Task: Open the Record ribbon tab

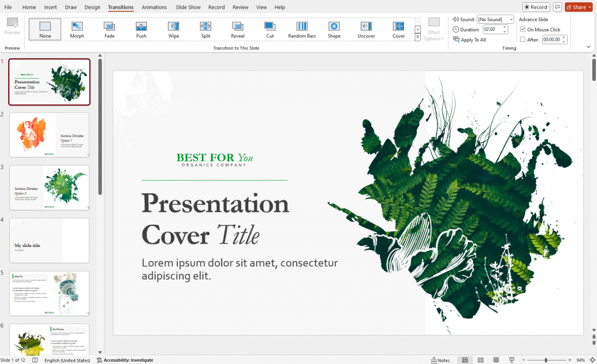Action: pos(216,7)
